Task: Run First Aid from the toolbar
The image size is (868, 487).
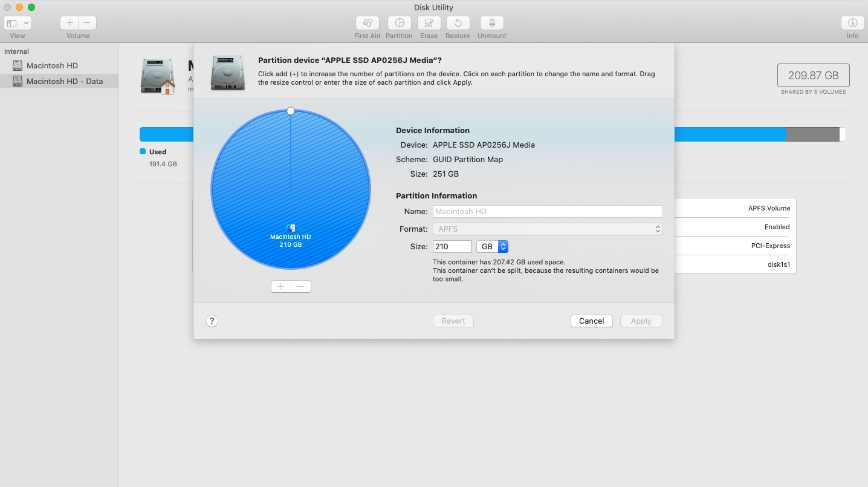Action: (x=367, y=23)
